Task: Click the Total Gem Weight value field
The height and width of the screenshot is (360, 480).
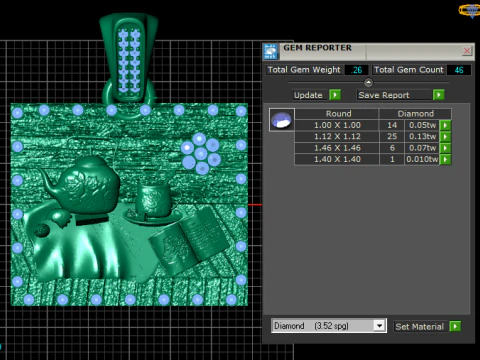Action: click(x=357, y=70)
